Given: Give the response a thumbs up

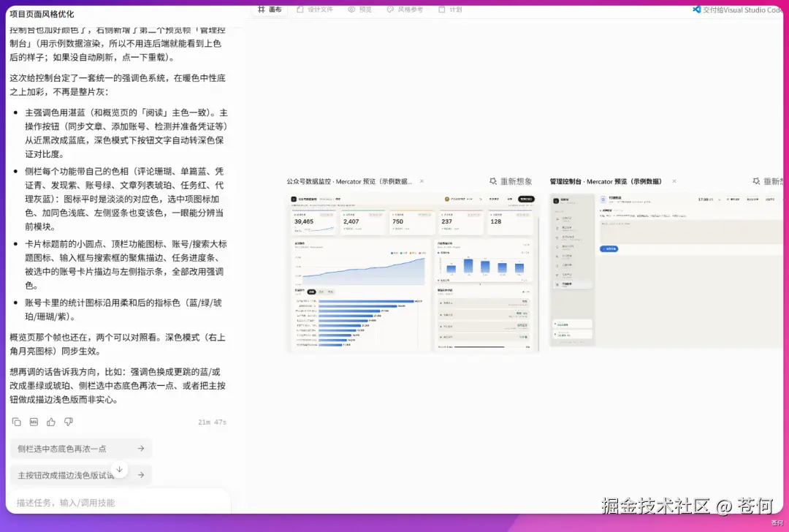Looking at the screenshot, I should pos(51,422).
